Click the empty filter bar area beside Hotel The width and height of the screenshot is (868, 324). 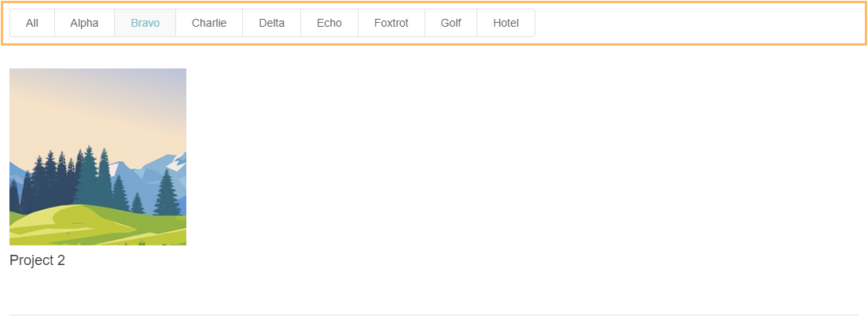point(697,23)
